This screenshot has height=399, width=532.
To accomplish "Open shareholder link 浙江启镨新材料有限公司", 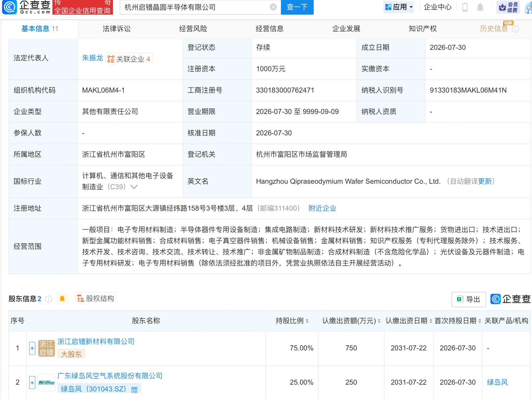I will [x=96, y=342].
